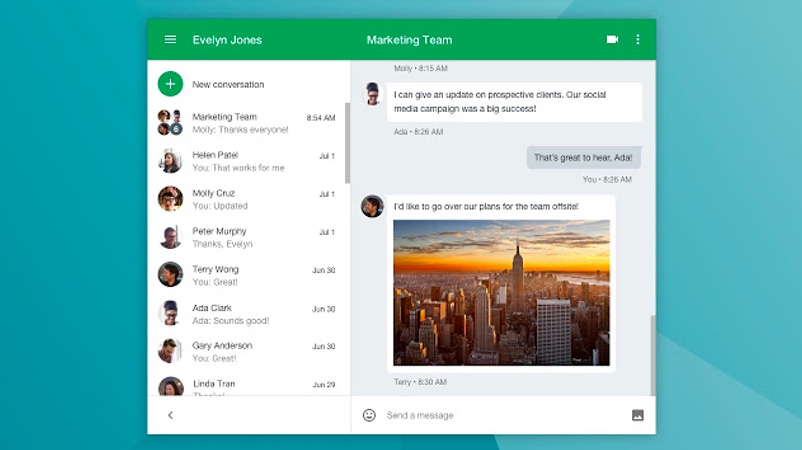This screenshot has width=802, height=450.
Task: Open the New York skyline photo
Action: (501, 292)
